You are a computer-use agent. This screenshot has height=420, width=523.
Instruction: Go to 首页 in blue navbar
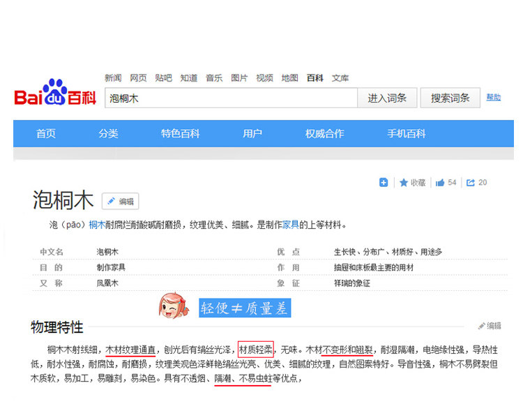tap(46, 133)
